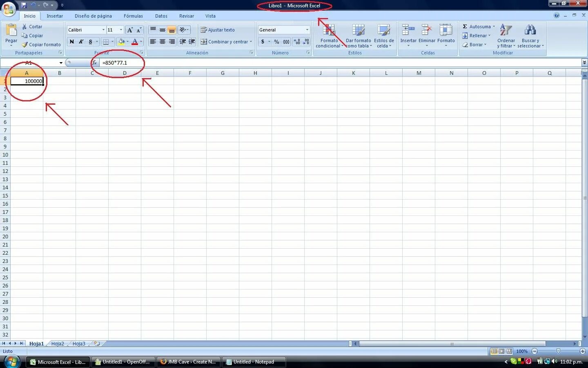Screen dimensions: 588x368
Task: Toggle align text right
Action: (171, 42)
